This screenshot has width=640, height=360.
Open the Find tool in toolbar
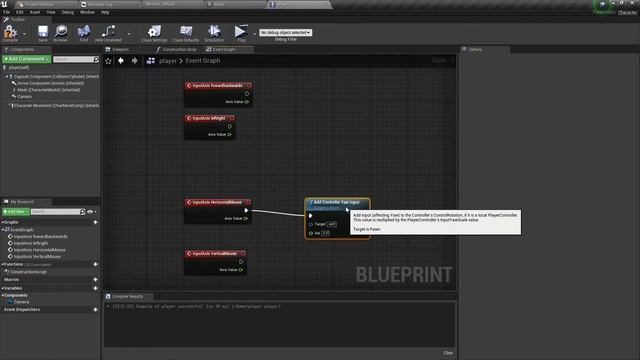pyautogui.click(x=84, y=33)
